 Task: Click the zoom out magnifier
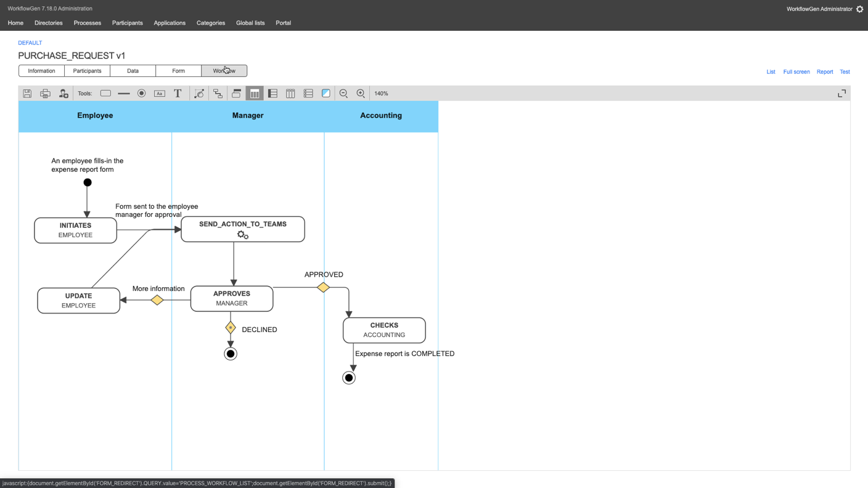pos(343,94)
